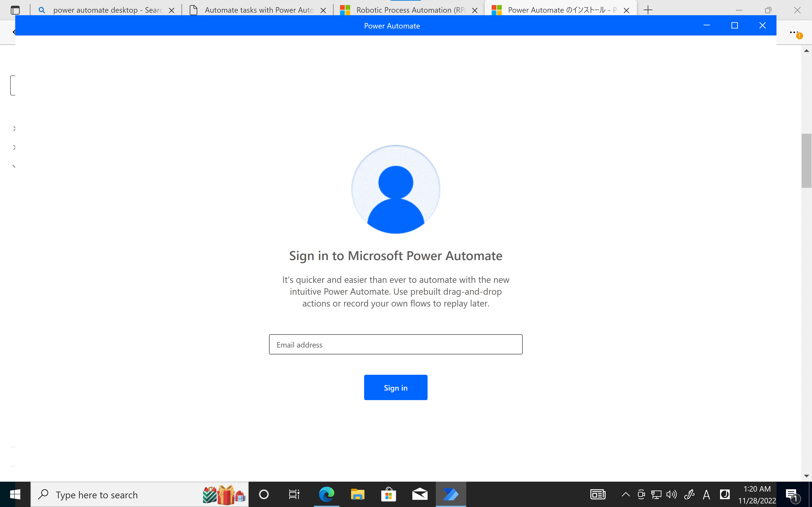The image size is (812, 507).
Task: Open Microsoft Store from the taskbar
Action: 388,494
